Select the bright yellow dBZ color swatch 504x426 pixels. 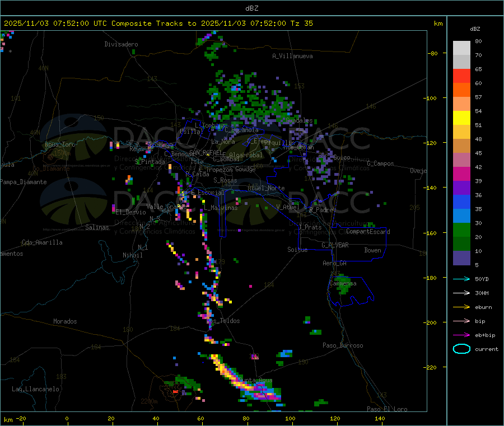coord(461,118)
